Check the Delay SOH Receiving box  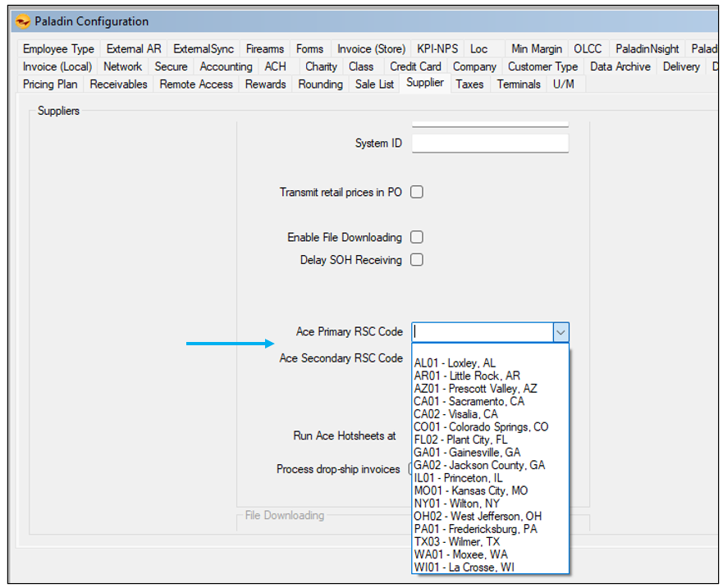(417, 260)
